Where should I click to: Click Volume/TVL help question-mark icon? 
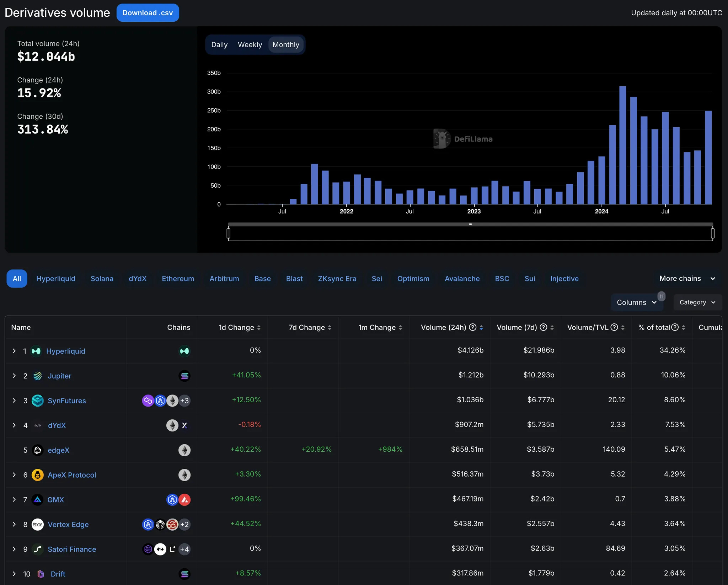coord(614,327)
